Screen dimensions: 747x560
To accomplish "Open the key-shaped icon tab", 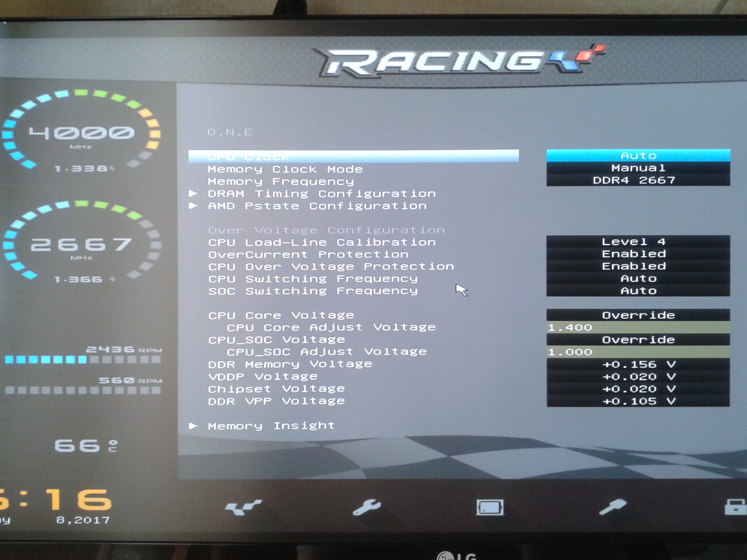I will coord(612,507).
